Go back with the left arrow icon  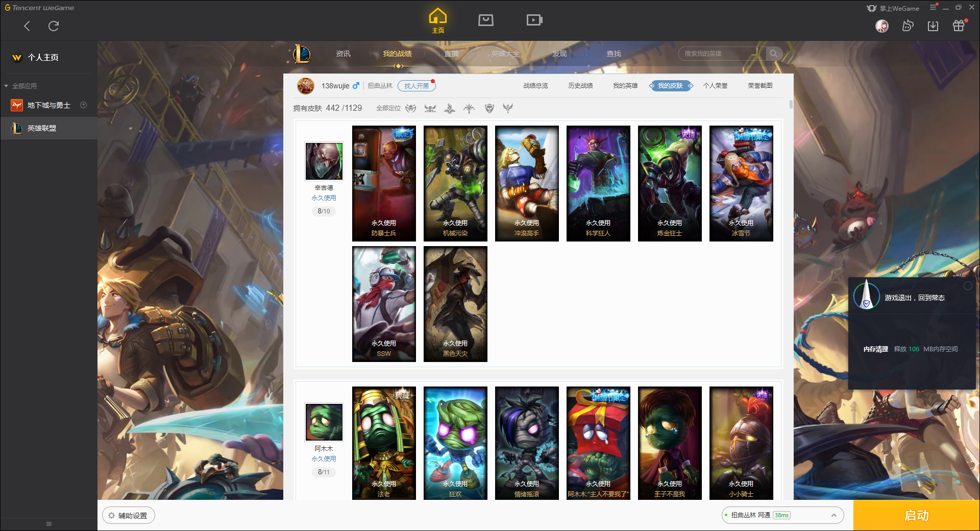point(27,26)
